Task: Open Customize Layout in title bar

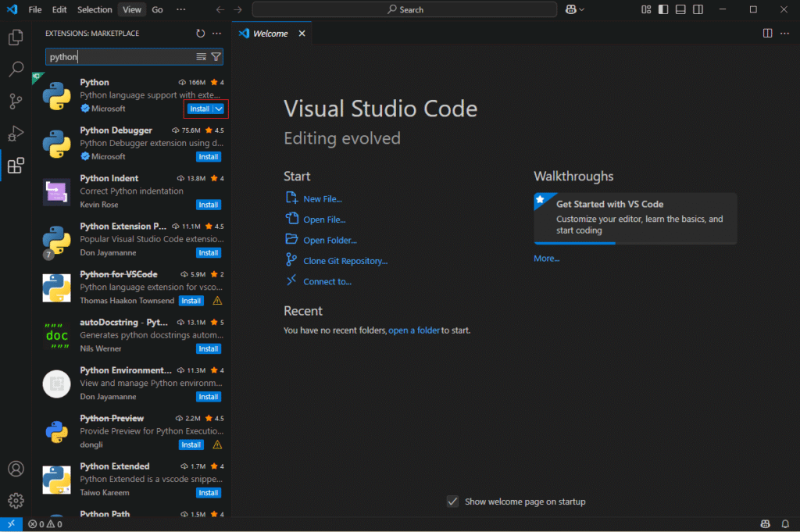Action: tap(646, 9)
